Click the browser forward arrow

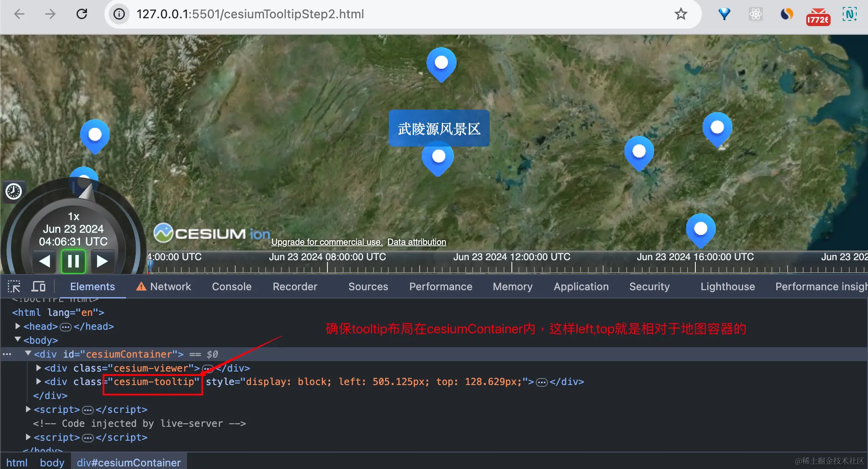[x=50, y=14]
